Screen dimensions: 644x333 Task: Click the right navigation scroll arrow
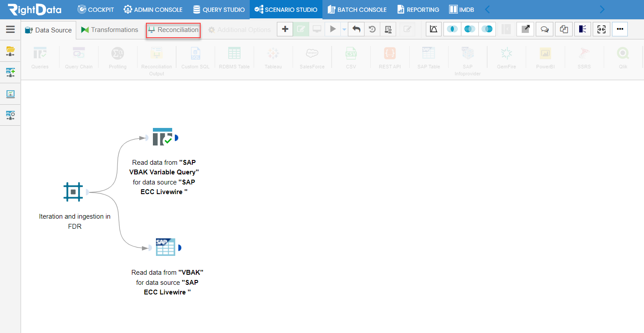[602, 9]
